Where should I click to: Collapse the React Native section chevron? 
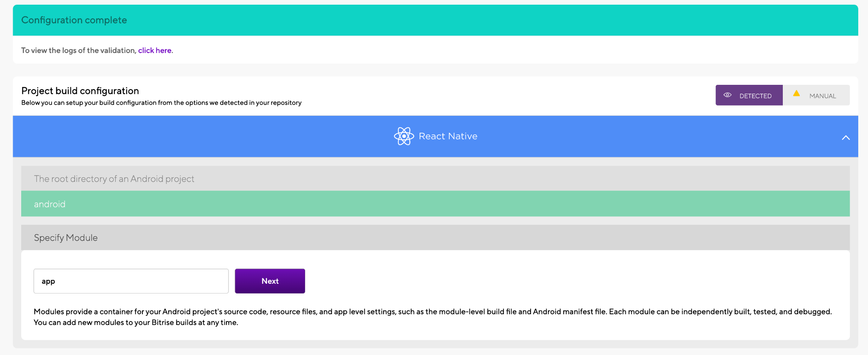[846, 137]
